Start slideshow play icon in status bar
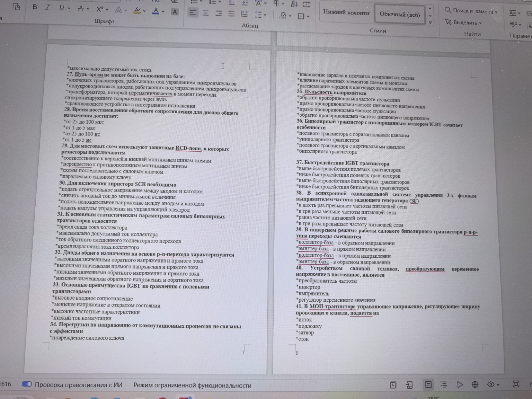The image size is (532, 399). click(460, 384)
